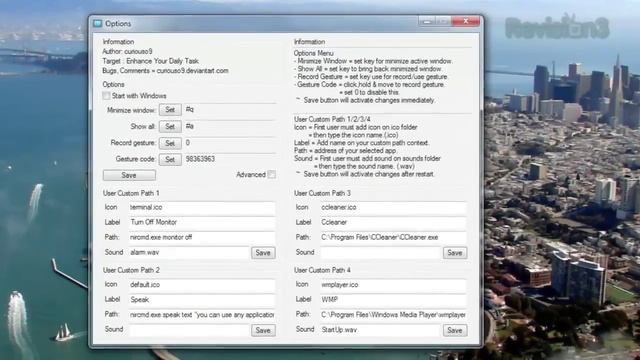Click the Minimize window hotkey value #q
The height and width of the screenshot is (360, 640).
[x=190, y=109]
